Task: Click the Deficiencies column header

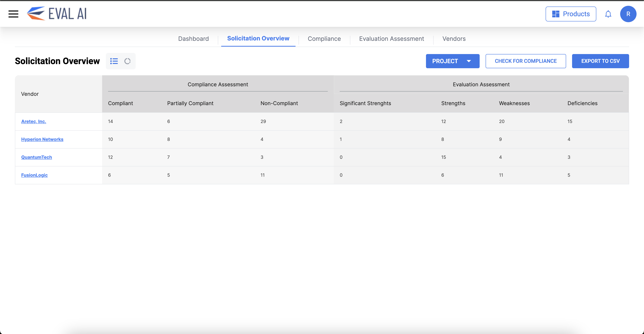Action: [582, 103]
